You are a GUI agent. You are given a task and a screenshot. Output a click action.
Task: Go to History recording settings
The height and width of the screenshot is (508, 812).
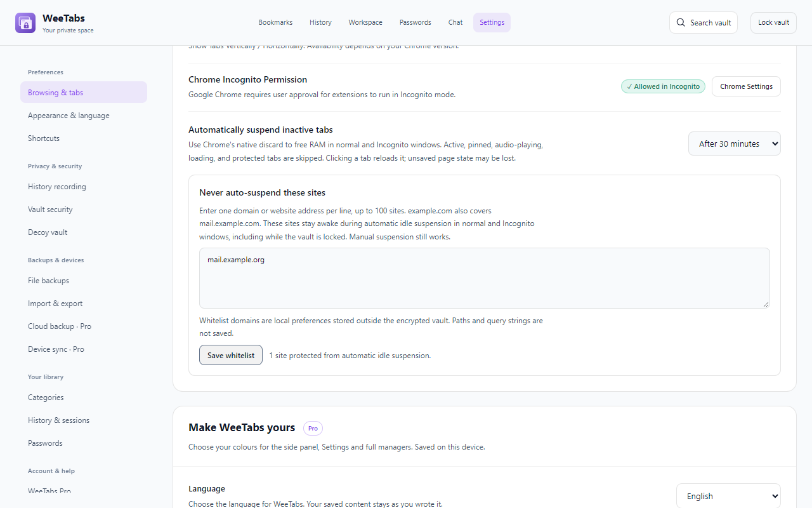(x=84, y=186)
